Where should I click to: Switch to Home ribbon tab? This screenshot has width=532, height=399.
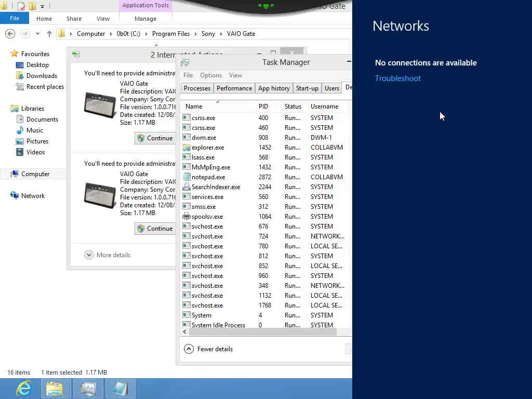[44, 19]
